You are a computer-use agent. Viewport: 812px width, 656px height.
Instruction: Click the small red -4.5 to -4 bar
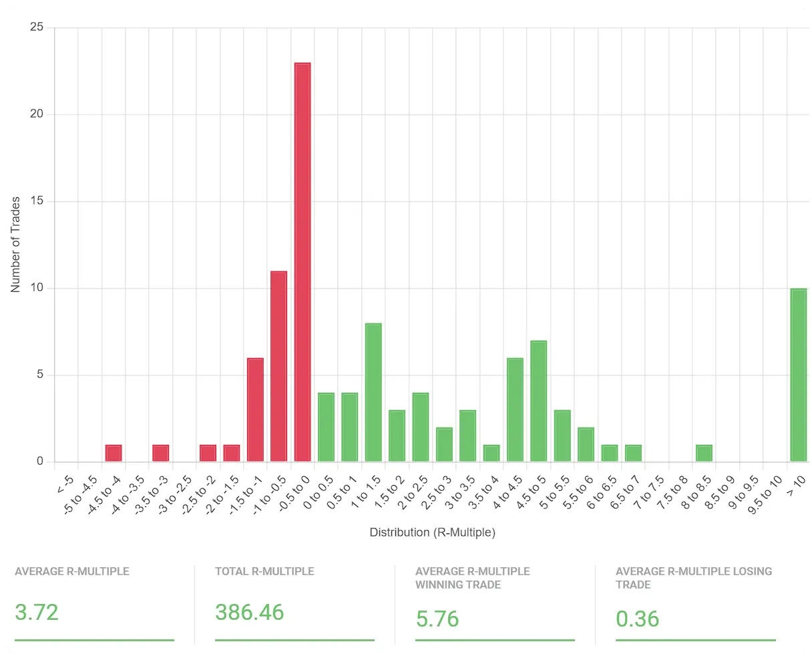(114, 453)
